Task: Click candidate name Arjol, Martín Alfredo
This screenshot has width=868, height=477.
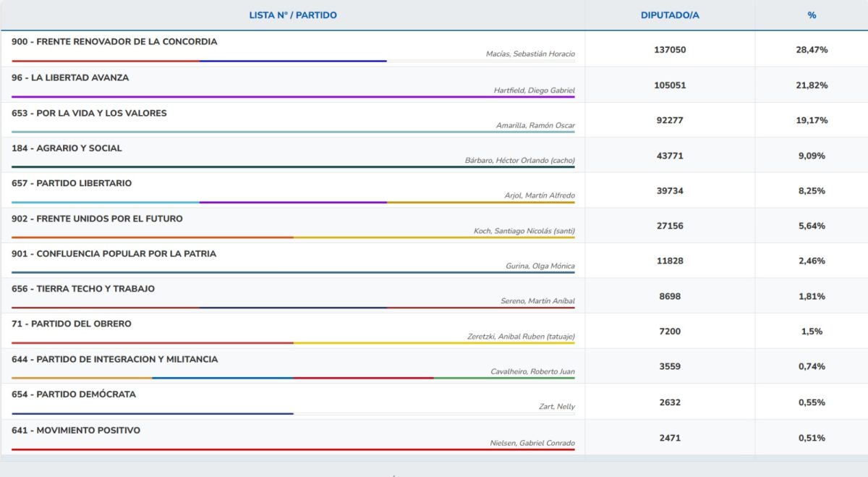Action: coord(540,195)
